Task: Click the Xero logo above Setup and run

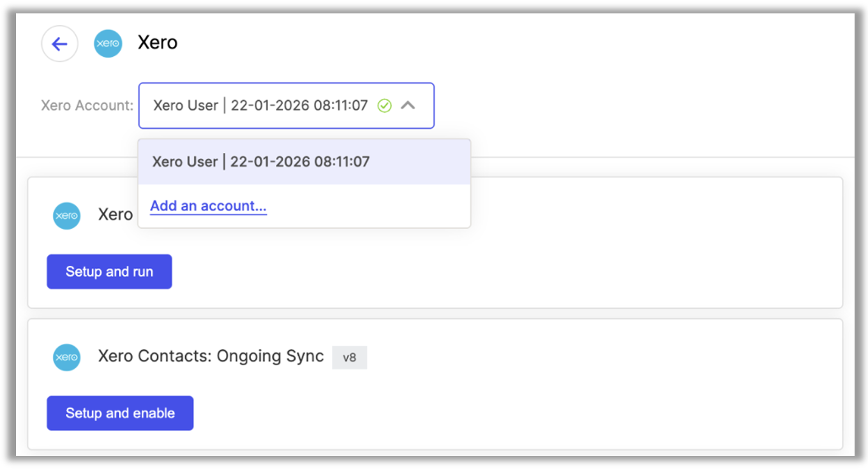Action: [x=66, y=216]
